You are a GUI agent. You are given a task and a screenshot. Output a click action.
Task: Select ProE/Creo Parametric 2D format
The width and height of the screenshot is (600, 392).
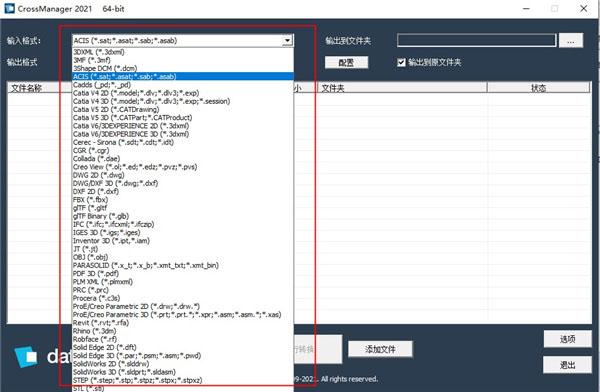(183, 306)
